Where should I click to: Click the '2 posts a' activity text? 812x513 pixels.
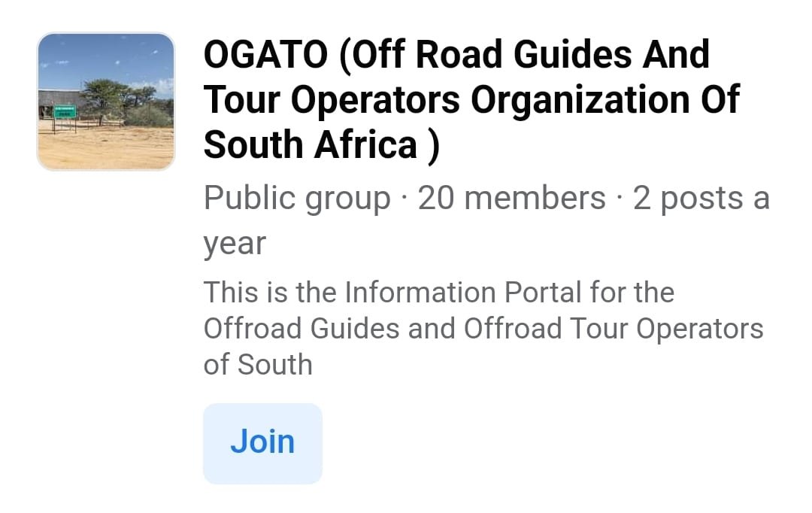point(701,198)
